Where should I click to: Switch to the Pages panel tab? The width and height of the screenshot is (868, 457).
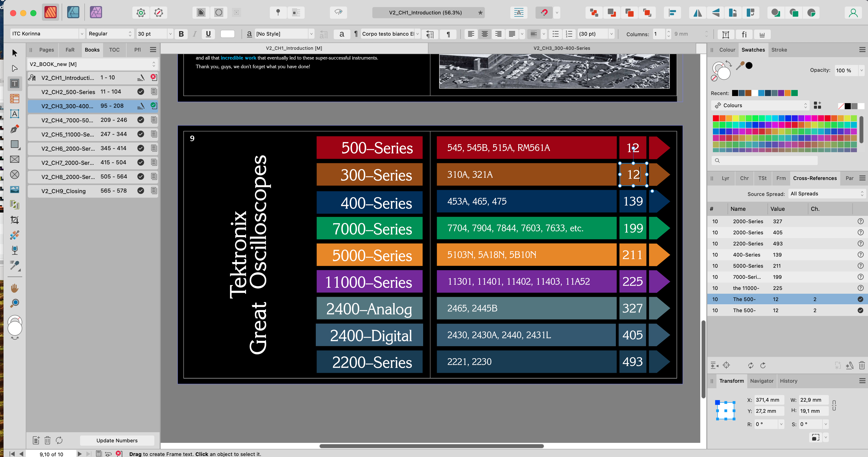point(46,50)
